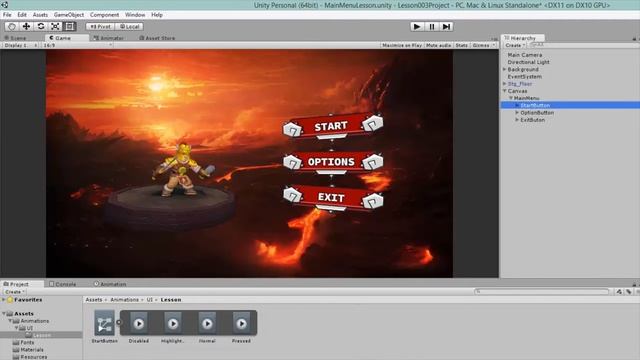Select Pressed animation clip
640x360 pixels.
(242, 327)
